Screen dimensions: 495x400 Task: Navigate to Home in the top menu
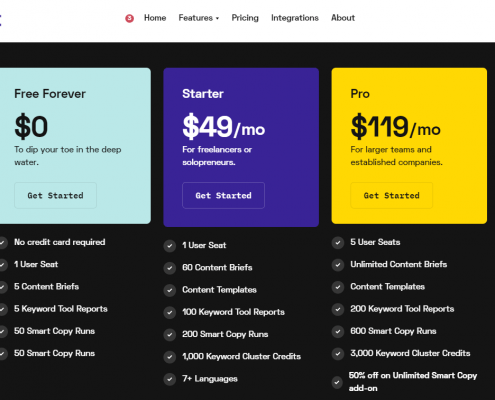[x=155, y=18]
